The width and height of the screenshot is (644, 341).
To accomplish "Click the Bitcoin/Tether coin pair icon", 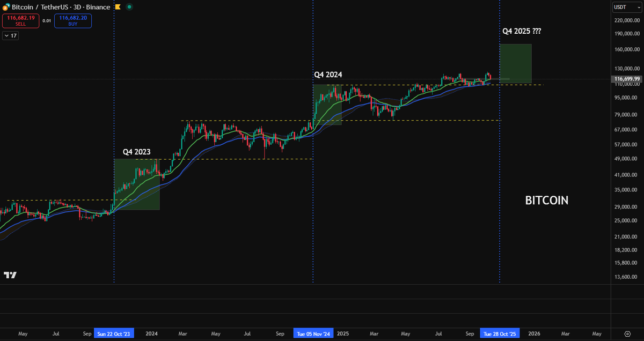I will 6,8.
